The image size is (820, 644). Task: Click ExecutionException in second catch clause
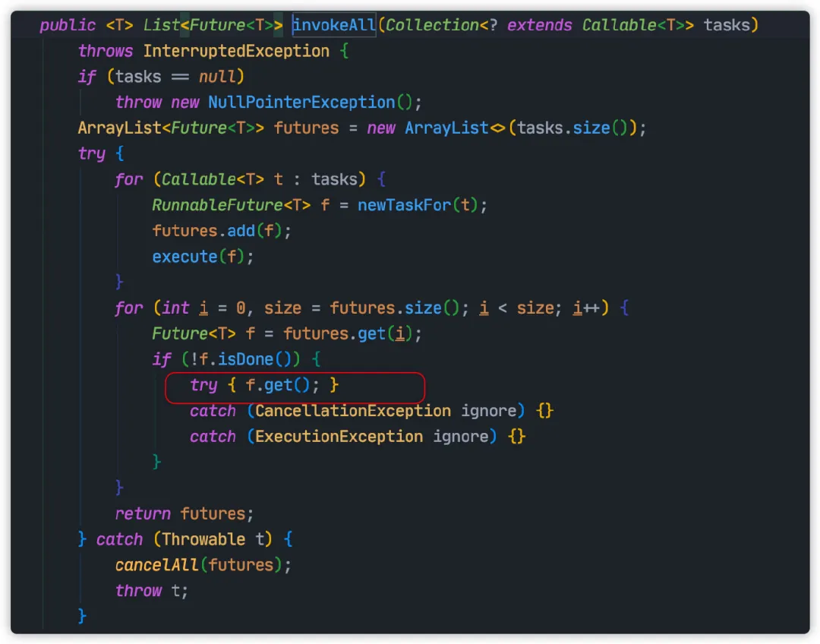pyautogui.click(x=339, y=437)
